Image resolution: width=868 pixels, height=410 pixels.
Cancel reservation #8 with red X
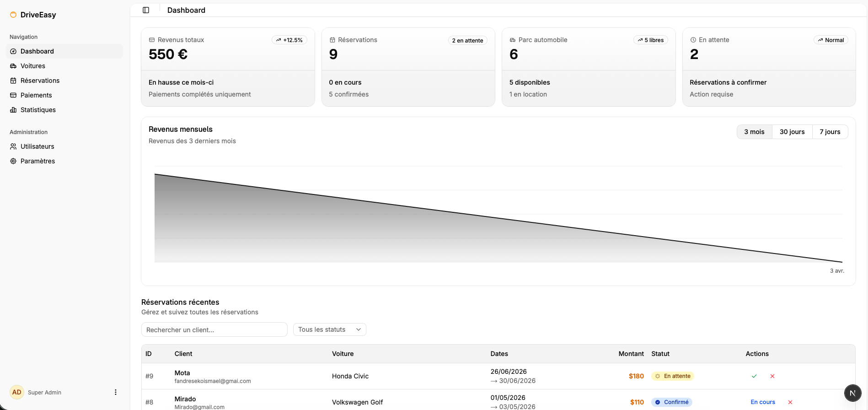point(790,402)
